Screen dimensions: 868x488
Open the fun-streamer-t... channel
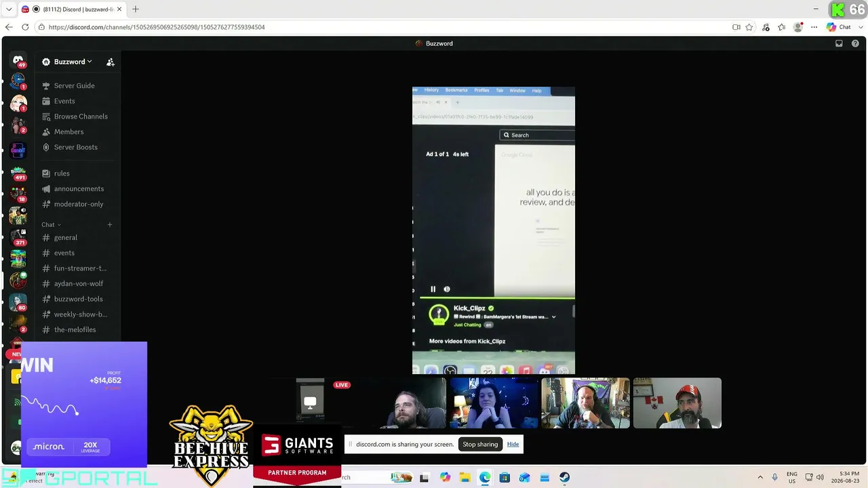click(x=80, y=268)
